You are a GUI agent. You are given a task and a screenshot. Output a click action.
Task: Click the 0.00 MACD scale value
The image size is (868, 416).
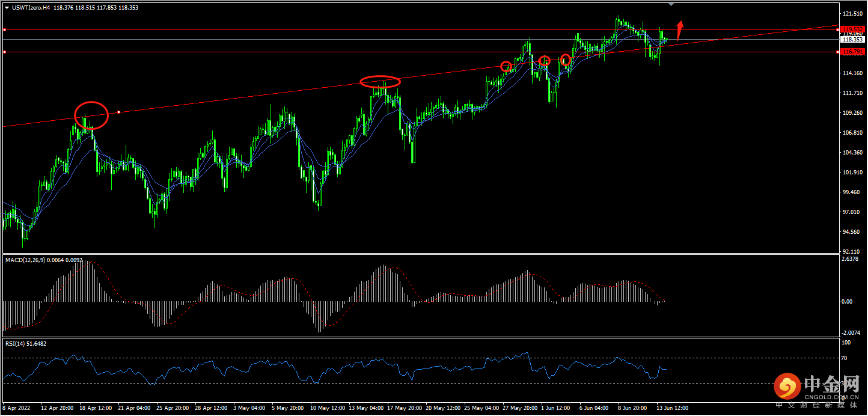coord(848,302)
